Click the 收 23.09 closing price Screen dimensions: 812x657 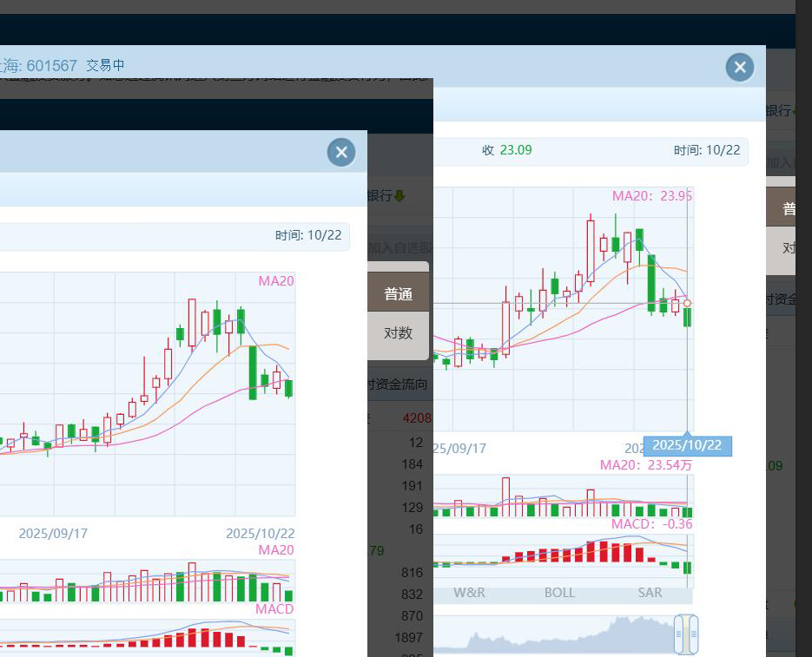(507, 150)
